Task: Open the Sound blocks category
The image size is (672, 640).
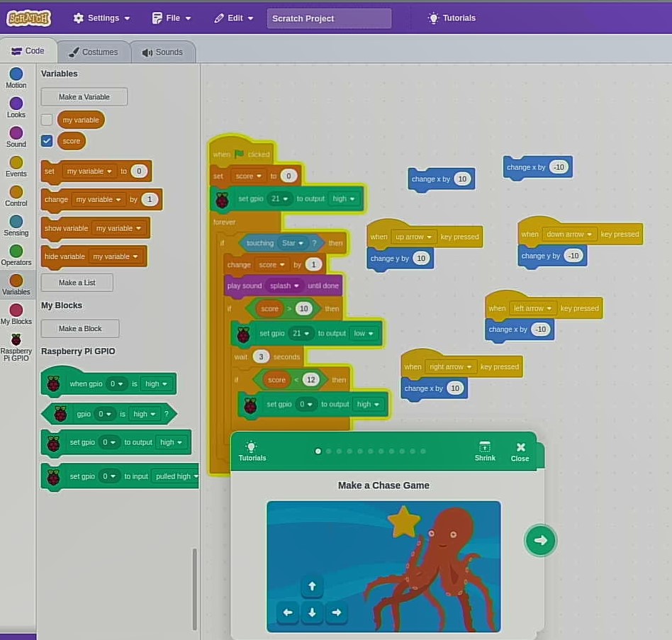Action: click(16, 137)
